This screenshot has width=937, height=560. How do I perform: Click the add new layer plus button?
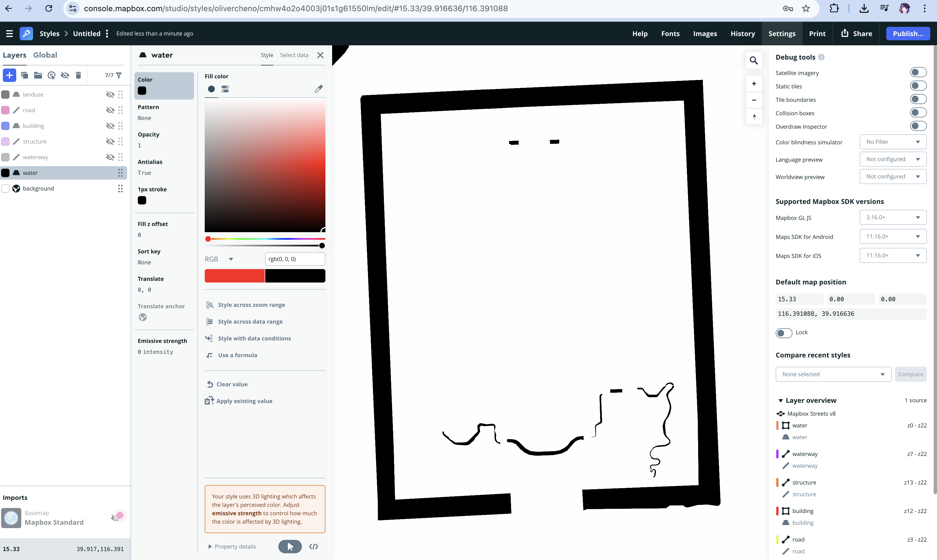9,76
